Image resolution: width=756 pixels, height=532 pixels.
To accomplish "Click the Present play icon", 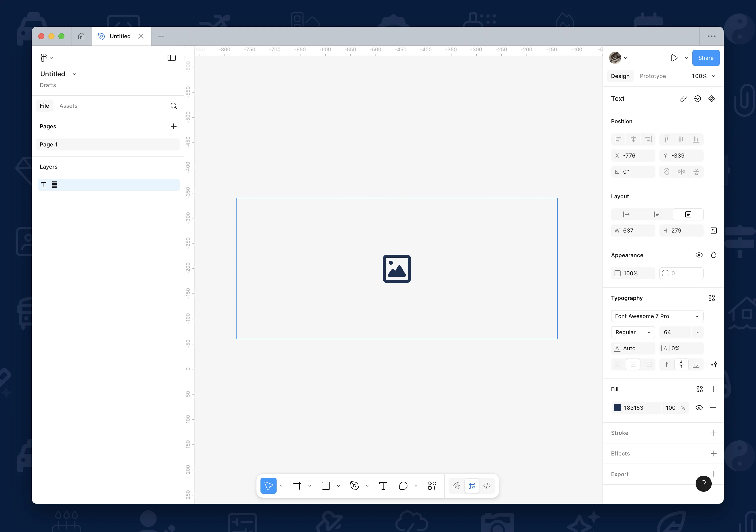I will pyautogui.click(x=674, y=58).
